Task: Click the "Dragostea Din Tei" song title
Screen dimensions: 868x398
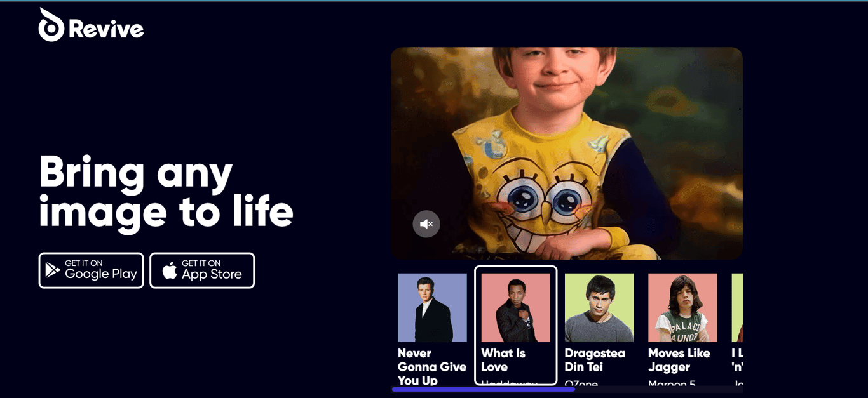Action: (x=595, y=360)
